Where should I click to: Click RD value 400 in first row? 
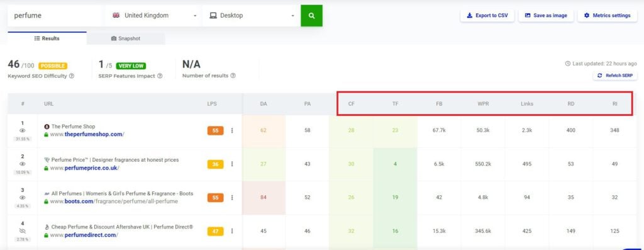tap(571, 130)
